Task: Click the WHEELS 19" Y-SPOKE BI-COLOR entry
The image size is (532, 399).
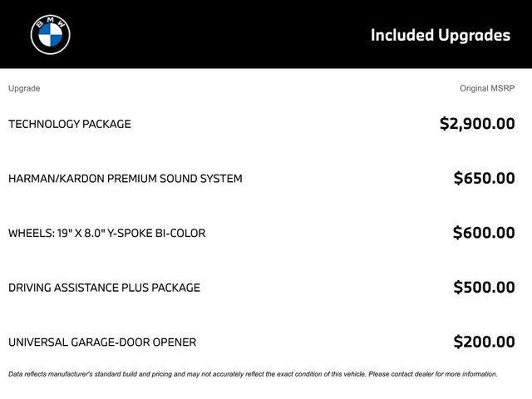Action: pos(106,233)
